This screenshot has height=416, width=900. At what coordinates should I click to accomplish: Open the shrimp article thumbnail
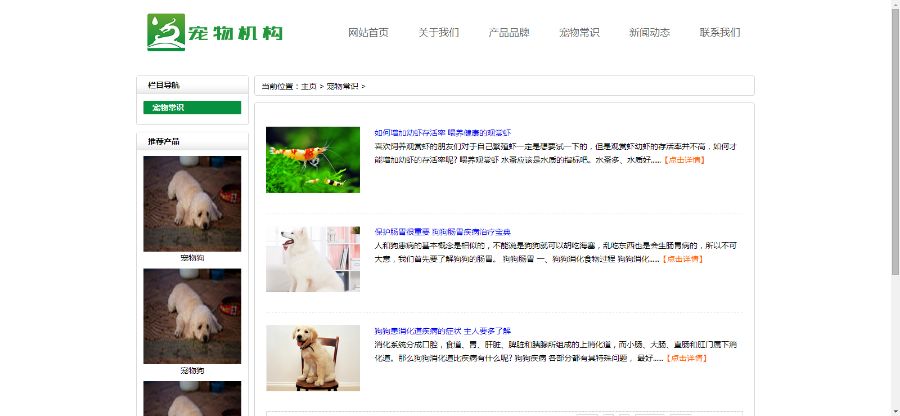tap(313, 160)
